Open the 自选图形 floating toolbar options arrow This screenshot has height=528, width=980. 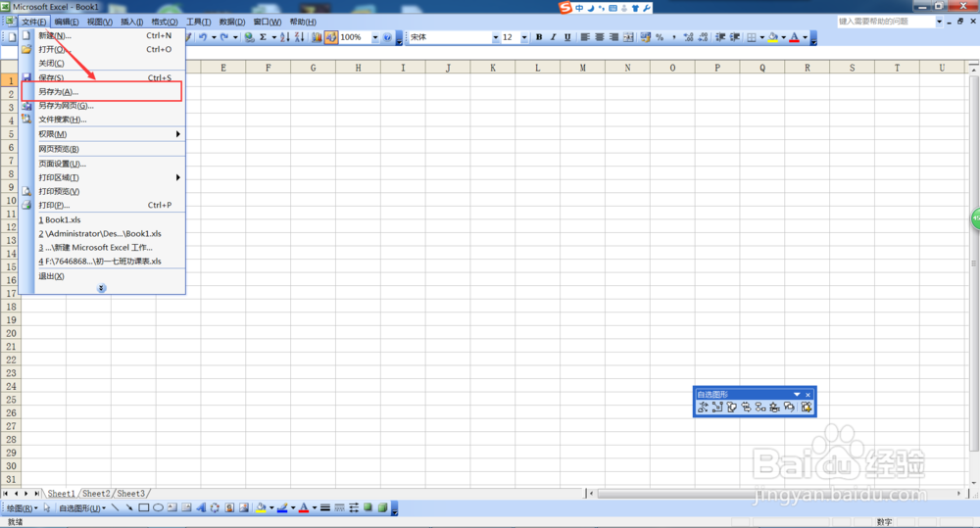797,394
